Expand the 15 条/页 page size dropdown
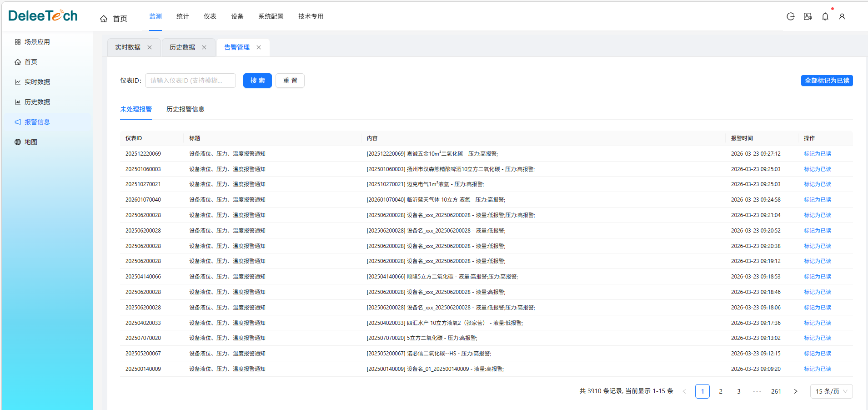The height and width of the screenshot is (410, 868). [831, 391]
